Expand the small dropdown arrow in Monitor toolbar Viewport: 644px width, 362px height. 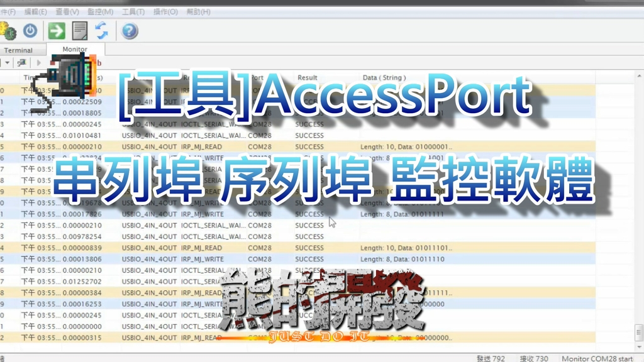7,63
